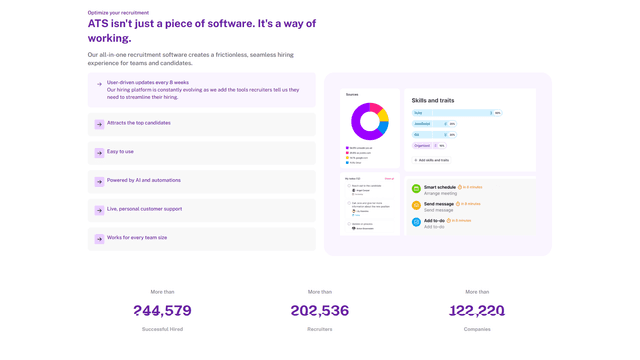
Task: Click 'Arrange meeting' subtitle text
Action: click(x=440, y=193)
